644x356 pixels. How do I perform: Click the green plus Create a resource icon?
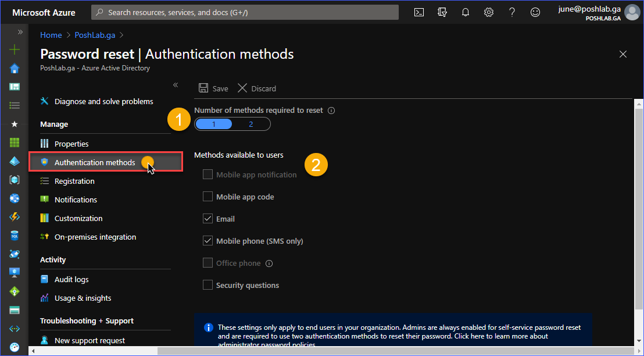point(15,50)
